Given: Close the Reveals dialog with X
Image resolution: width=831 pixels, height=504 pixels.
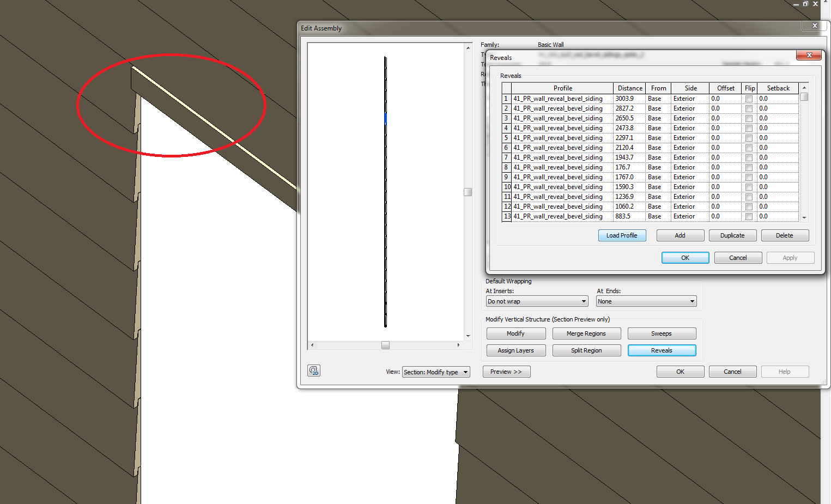Looking at the screenshot, I should pyautogui.click(x=809, y=55).
